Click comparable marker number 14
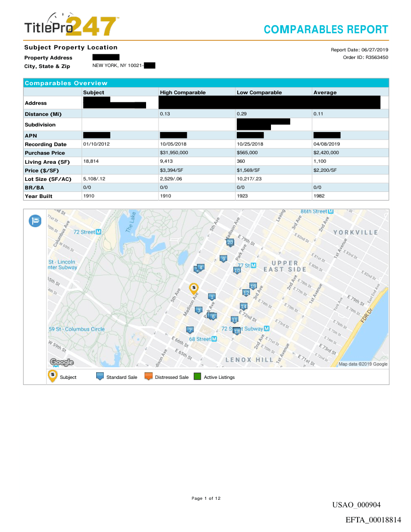Image resolution: width=411 pixels, height=532 pixels. click(244, 306)
